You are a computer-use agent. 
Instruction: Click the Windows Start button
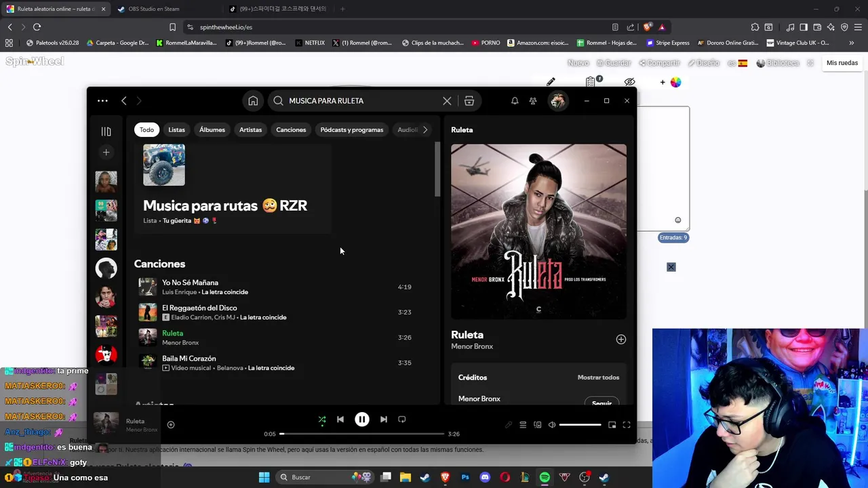(264, 477)
